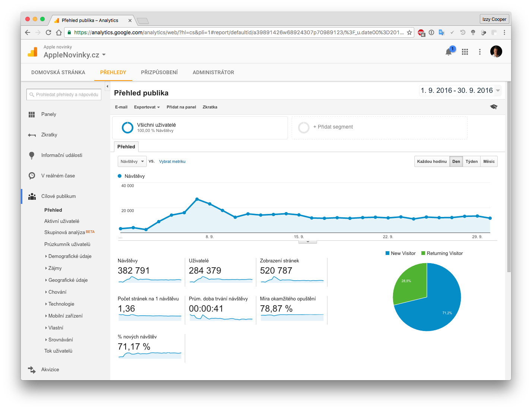Open Panely dashboards icon in sidebar

tap(32, 114)
